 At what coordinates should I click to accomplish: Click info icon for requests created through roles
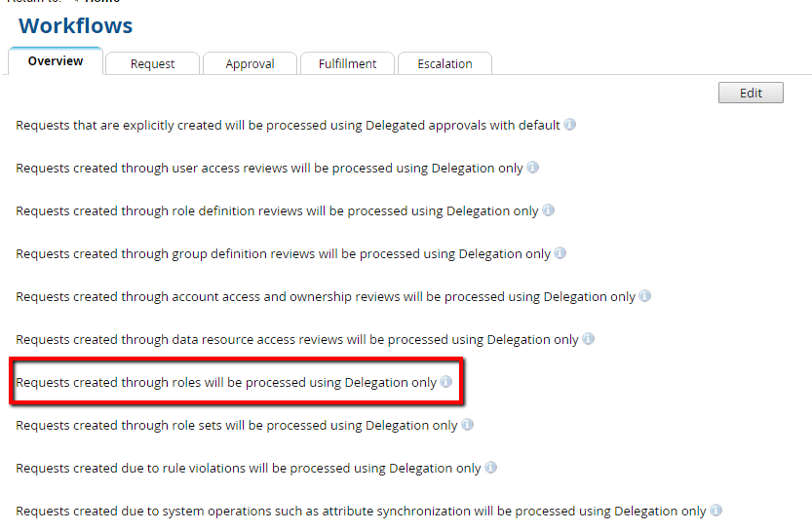coord(446,382)
